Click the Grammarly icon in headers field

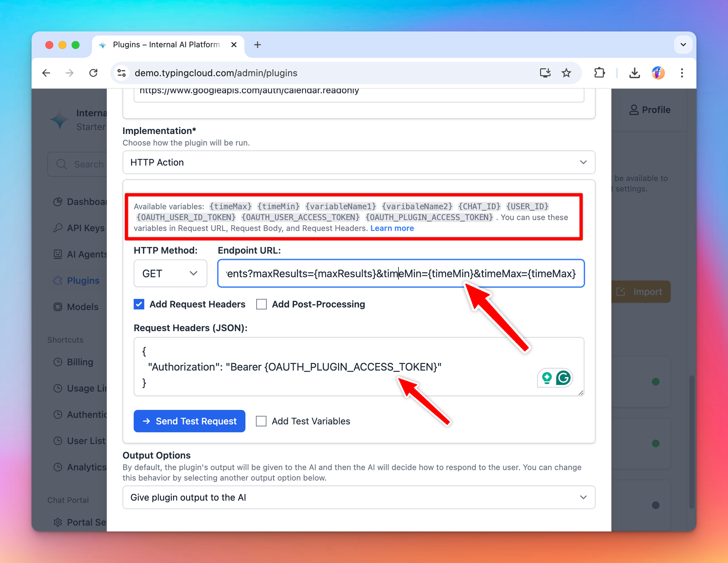point(563,378)
